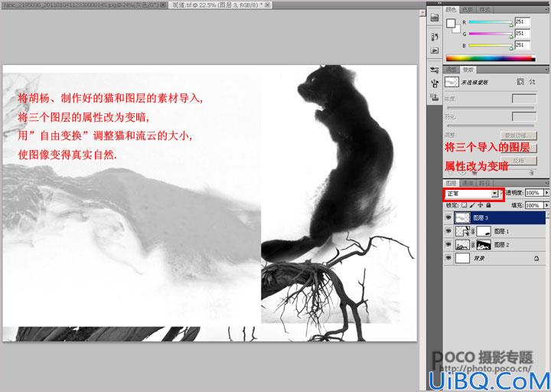Open the History panel icon
The image size is (551, 392).
435,38
